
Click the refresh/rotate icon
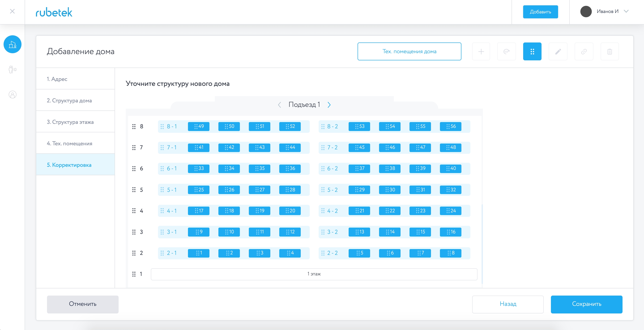[506, 51]
